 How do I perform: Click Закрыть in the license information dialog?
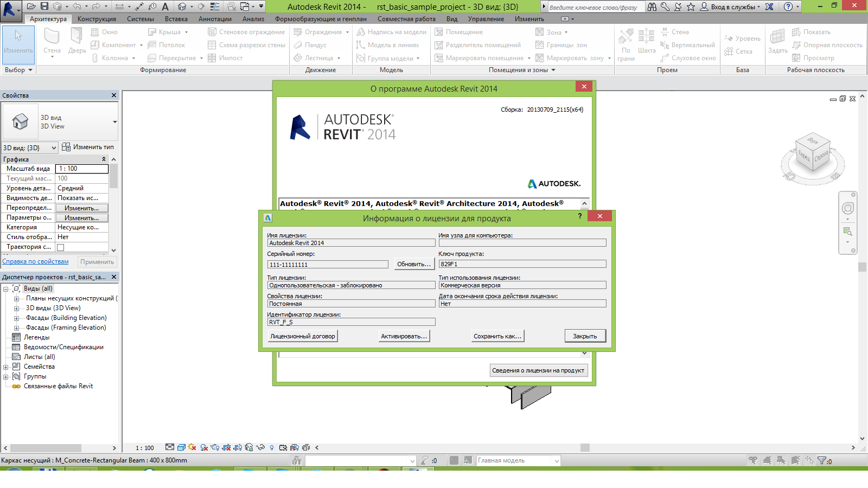(x=585, y=336)
